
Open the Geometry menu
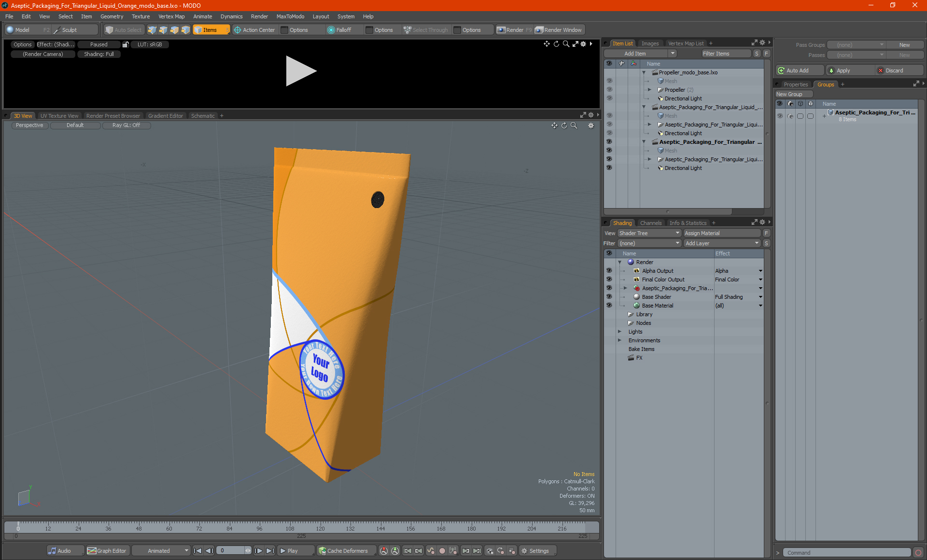112,16
